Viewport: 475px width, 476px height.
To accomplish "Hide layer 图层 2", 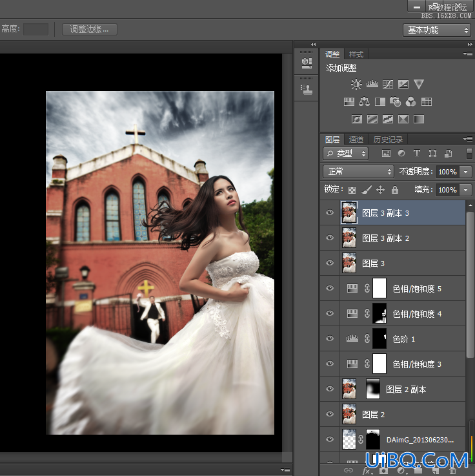I will tap(330, 414).
